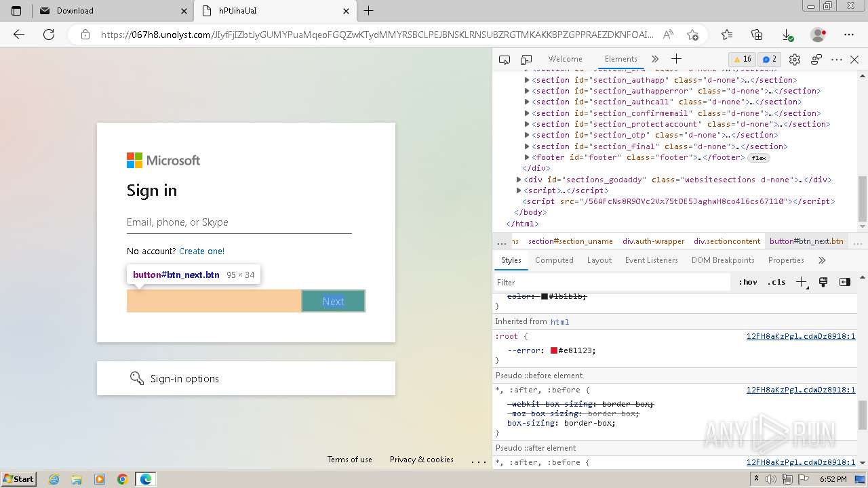Viewport: 868px width, 488px height.
Task: Open tab actions menu
Action: [x=16, y=11]
